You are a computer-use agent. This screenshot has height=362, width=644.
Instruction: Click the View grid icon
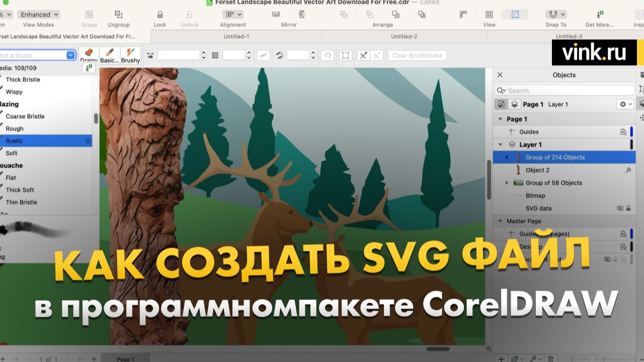click(x=489, y=15)
